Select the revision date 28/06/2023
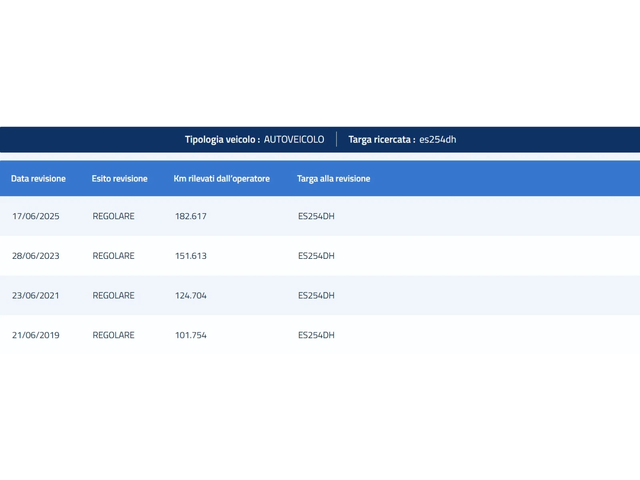Image resolution: width=640 pixels, height=480 pixels. tap(36, 256)
